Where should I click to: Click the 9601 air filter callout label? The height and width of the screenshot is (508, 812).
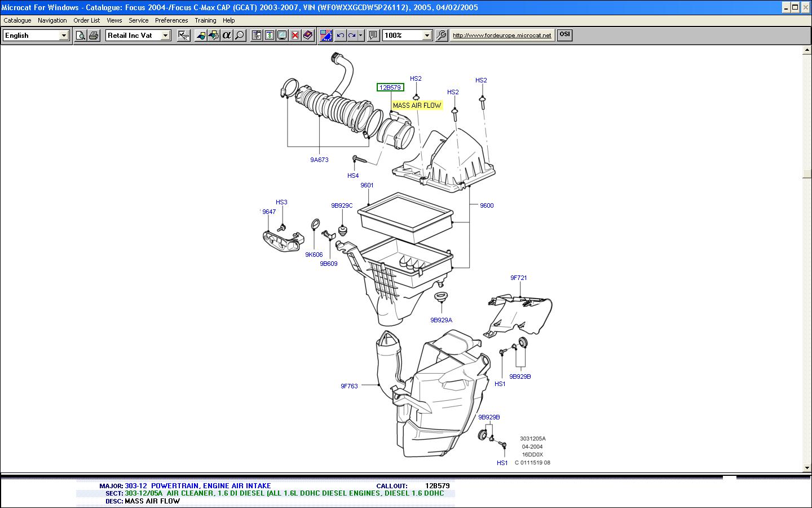point(367,185)
